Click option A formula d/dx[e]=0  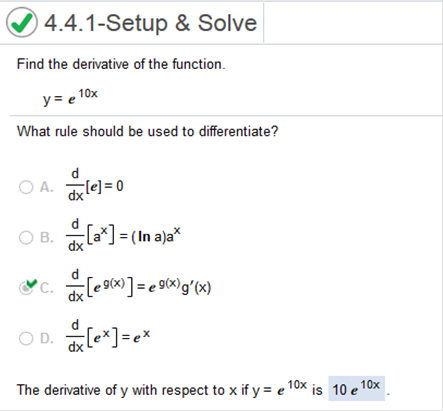95,185
